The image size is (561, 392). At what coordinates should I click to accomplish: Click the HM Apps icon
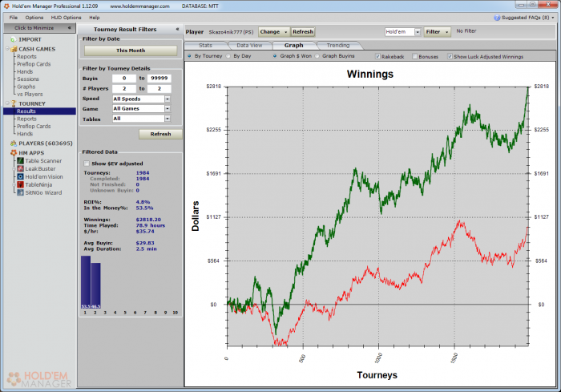pyautogui.click(x=14, y=153)
